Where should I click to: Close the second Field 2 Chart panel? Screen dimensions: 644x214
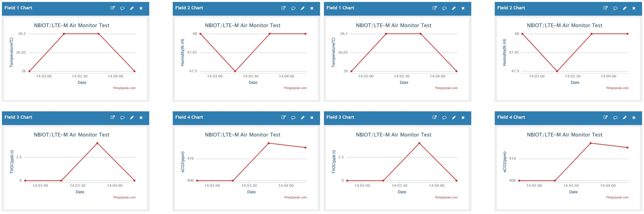634,8
